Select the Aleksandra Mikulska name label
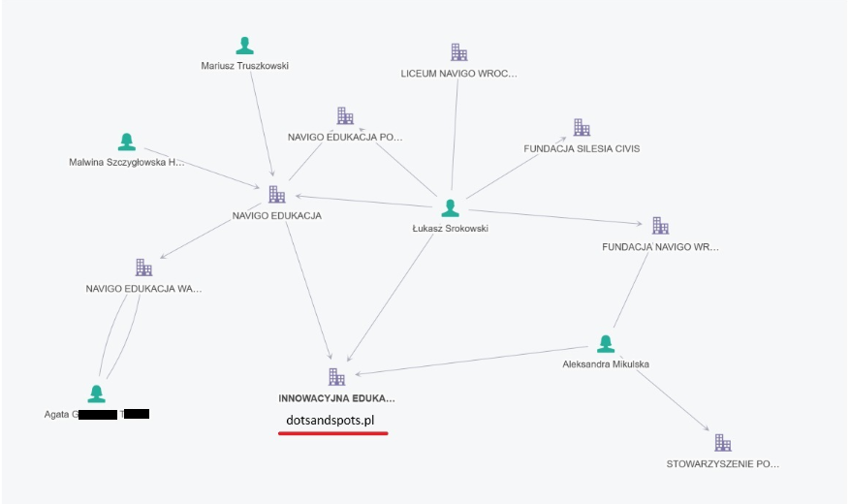Screen dimensions: 850x504 click(x=606, y=364)
